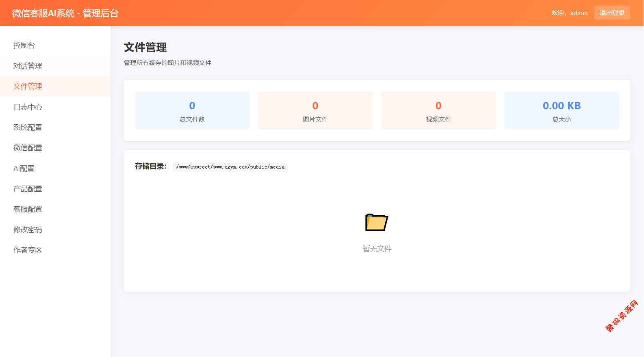Click the empty folder icon
644x357 pixels.
[377, 222]
